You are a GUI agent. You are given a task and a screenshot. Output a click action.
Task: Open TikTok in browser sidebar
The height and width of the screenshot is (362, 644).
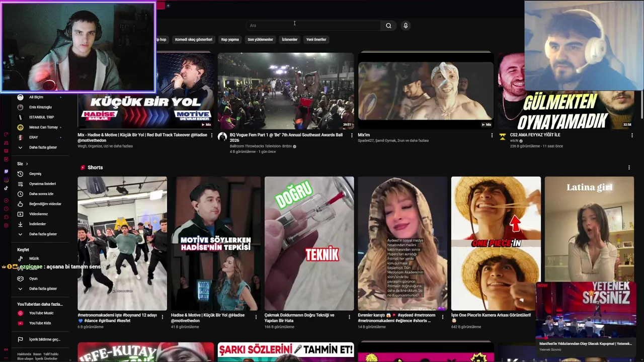pos(6,188)
